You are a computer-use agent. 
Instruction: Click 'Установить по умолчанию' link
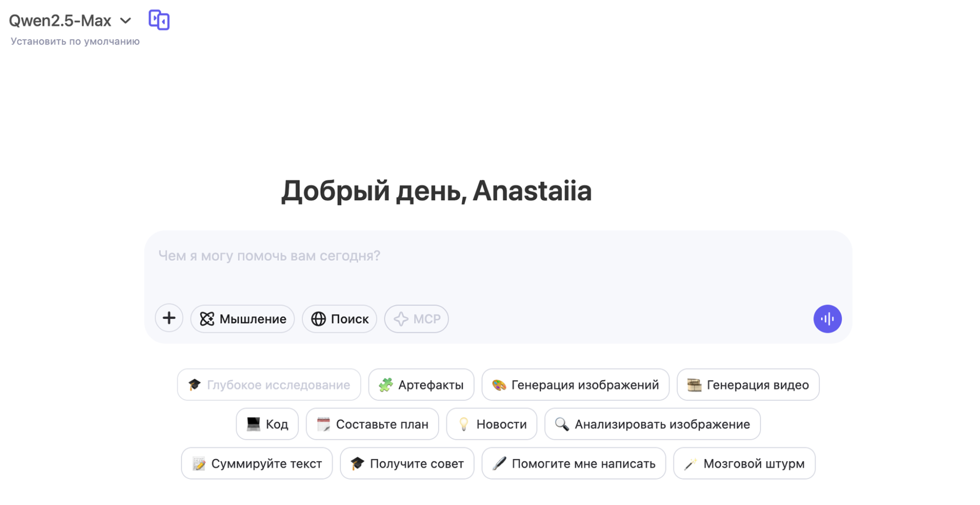pyautogui.click(x=75, y=42)
